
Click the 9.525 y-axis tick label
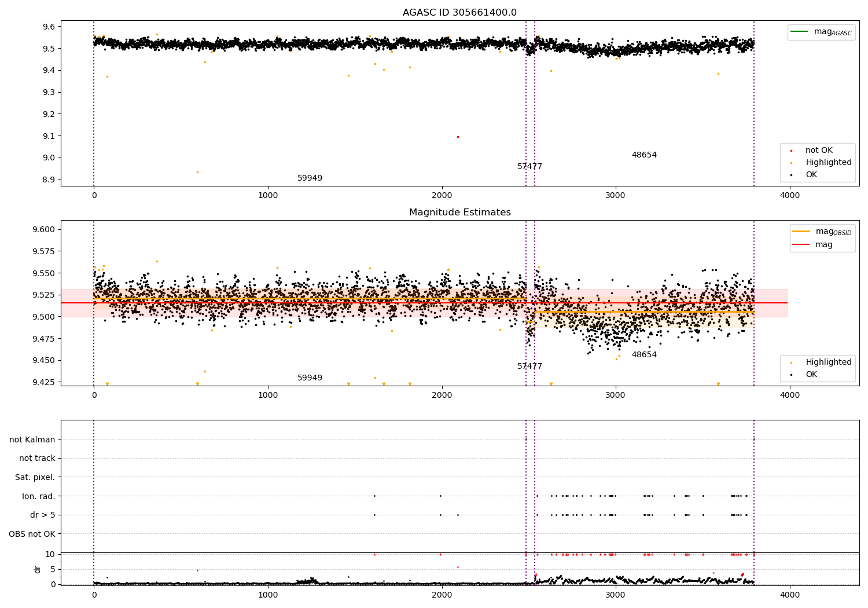[44, 295]
